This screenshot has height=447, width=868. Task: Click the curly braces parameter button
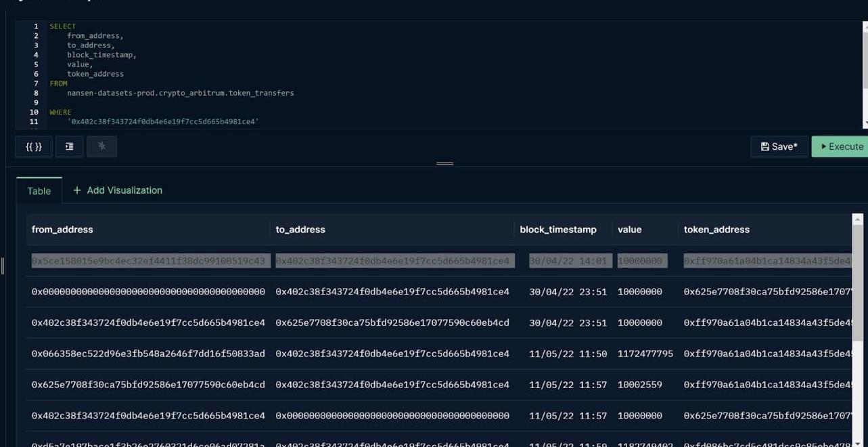point(34,146)
